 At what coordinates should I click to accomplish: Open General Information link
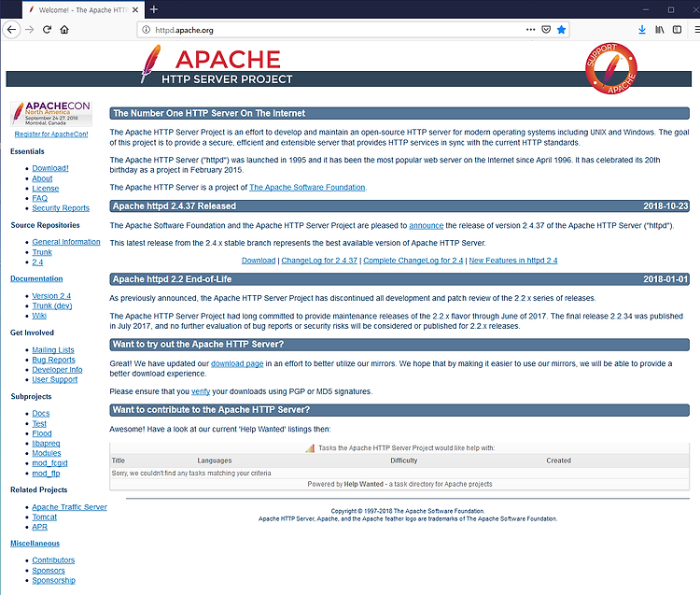(66, 242)
